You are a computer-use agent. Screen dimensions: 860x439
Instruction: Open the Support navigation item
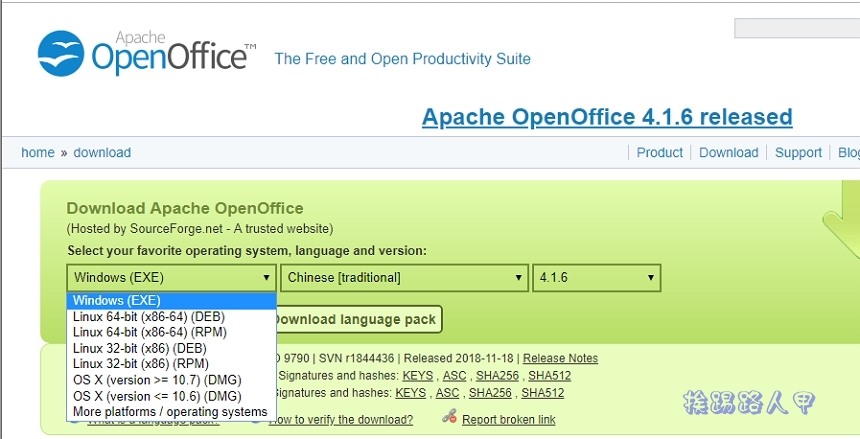coord(798,153)
